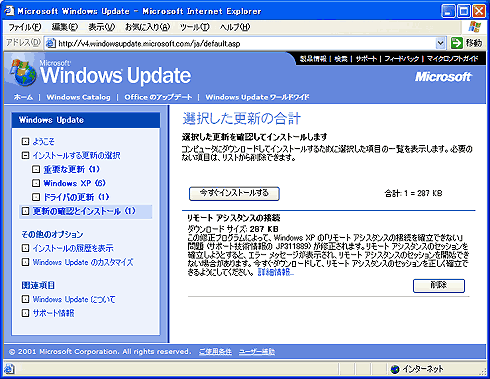Image resolution: width=490 pixels, height=379 pixels.
Task: Open the Windows XP (6) link
Action: tap(74, 183)
